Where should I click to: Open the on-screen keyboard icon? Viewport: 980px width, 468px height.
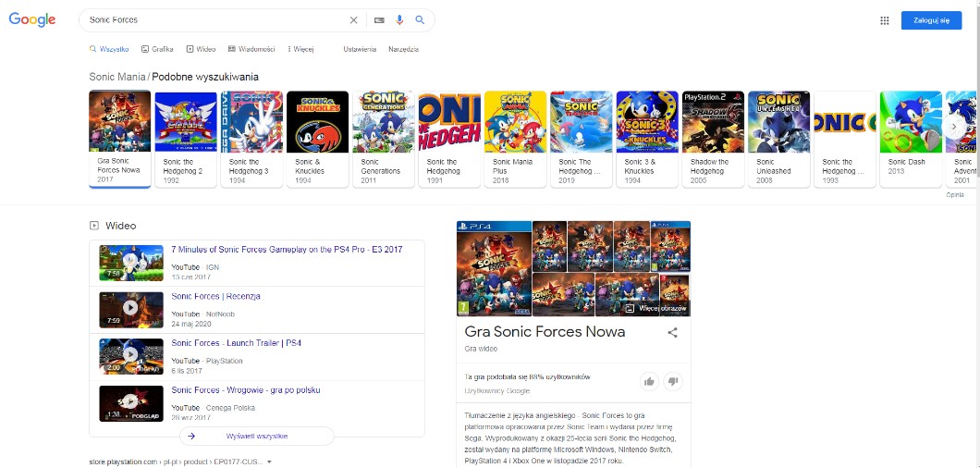click(x=379, y=20)
